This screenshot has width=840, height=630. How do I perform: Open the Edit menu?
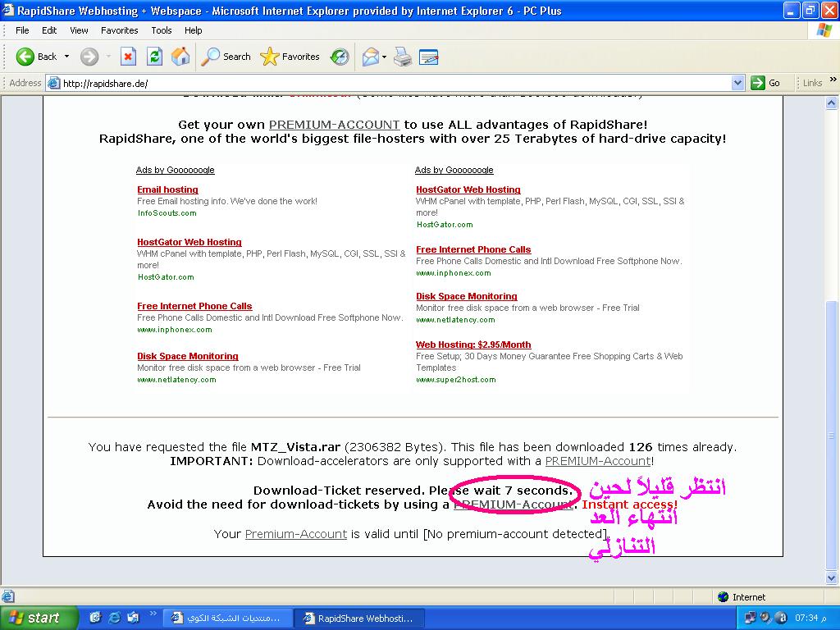[x=49, y=30]
